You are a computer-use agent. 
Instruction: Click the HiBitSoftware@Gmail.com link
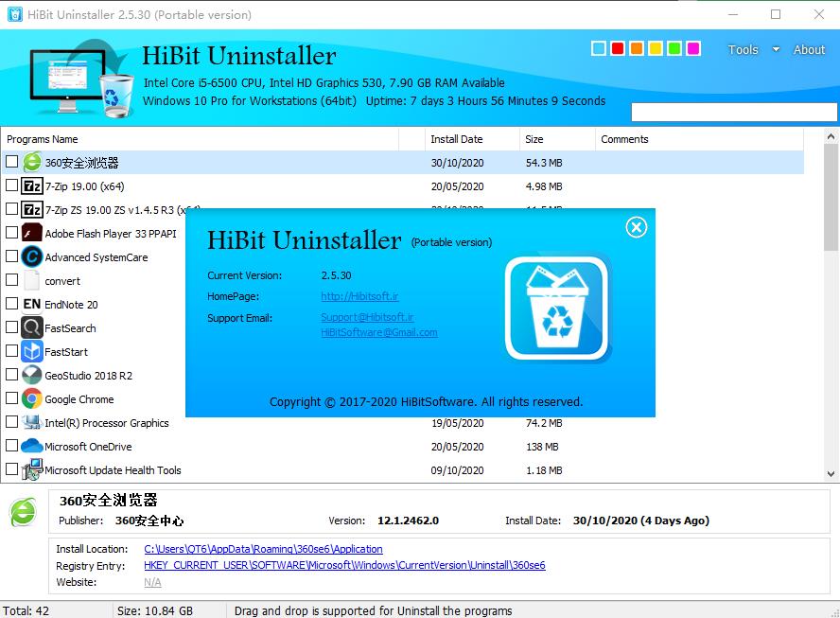378,332
